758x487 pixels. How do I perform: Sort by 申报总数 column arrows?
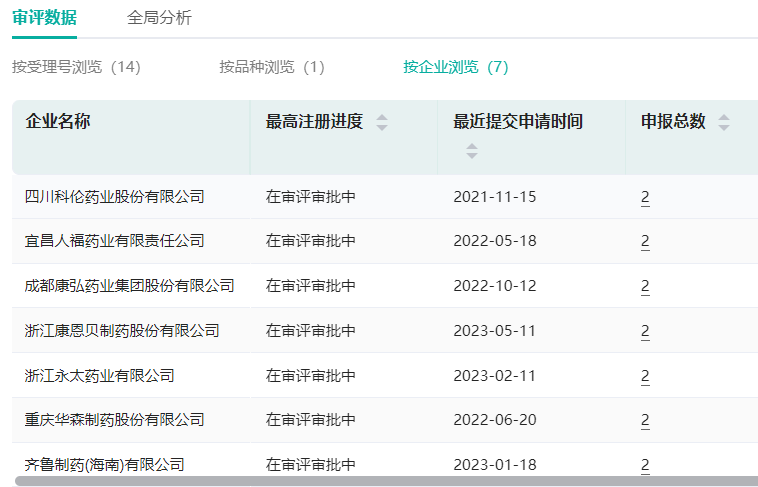[x=724, y=122]
